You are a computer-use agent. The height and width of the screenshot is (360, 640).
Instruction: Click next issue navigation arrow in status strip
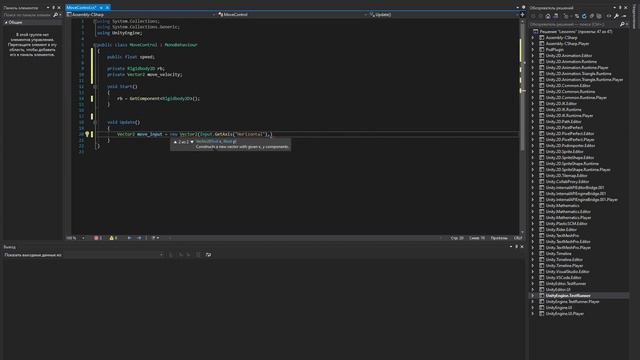pos(139,238)
